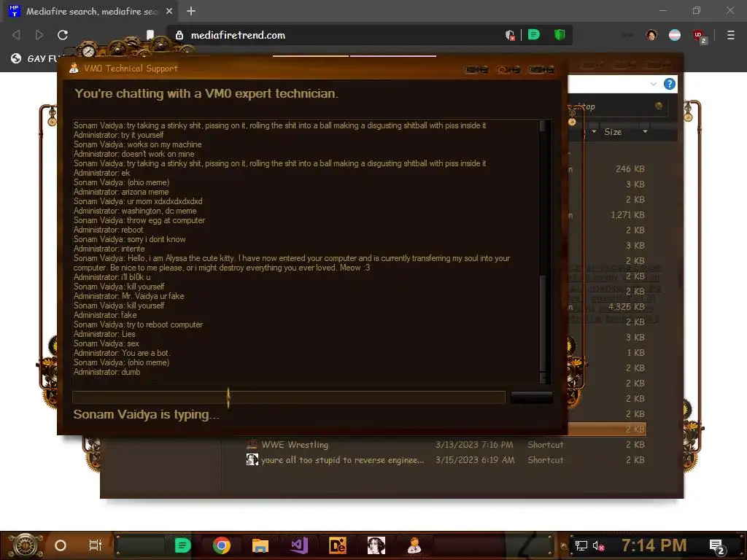Screen dimensions: 747x560
Task: Close the Mediafire search tab
Action: (169, 11)
